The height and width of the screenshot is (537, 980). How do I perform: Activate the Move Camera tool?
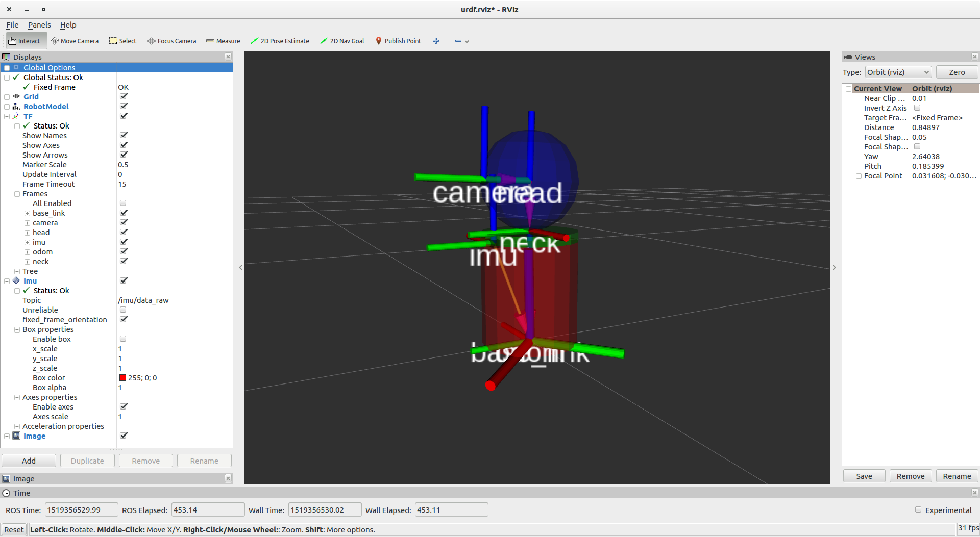tap(75, 41)
